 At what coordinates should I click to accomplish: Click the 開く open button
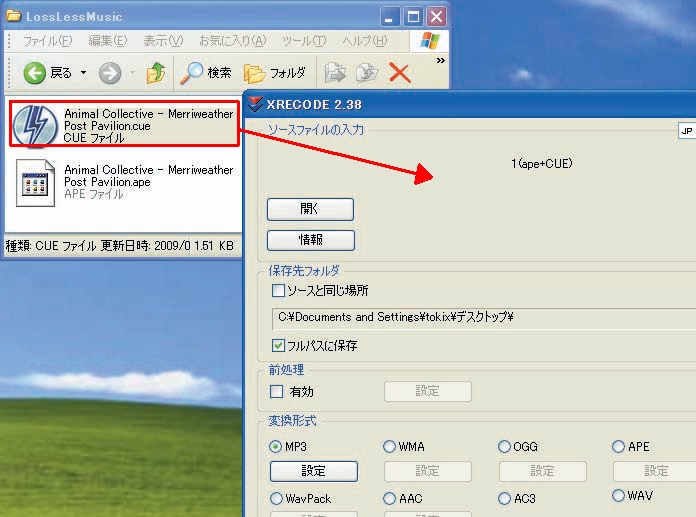(x=310, y=209)
